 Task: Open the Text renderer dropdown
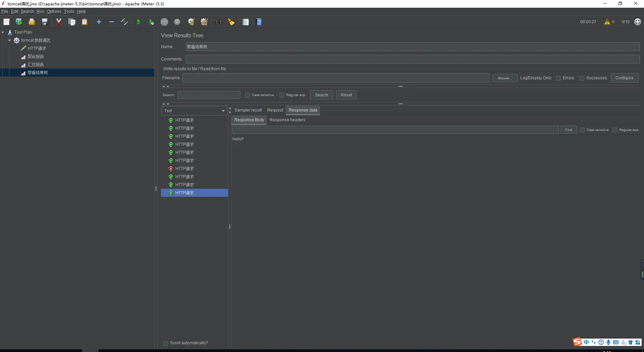pyautogui.click(x=194, y=111)
